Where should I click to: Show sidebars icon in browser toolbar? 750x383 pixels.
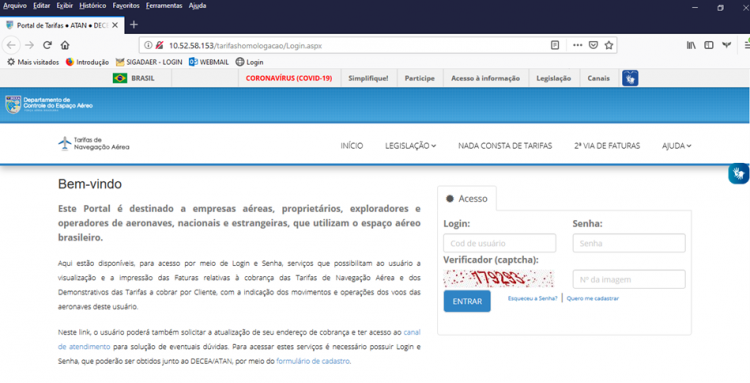[709, 45]
